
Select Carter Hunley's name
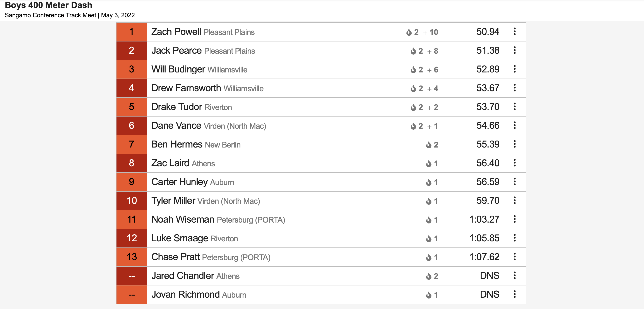(180, 182)
